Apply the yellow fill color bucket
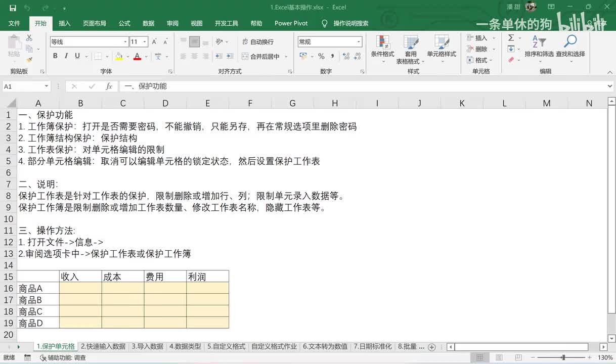This screenshot has height=364, width=616. click(x=118, y=56)
